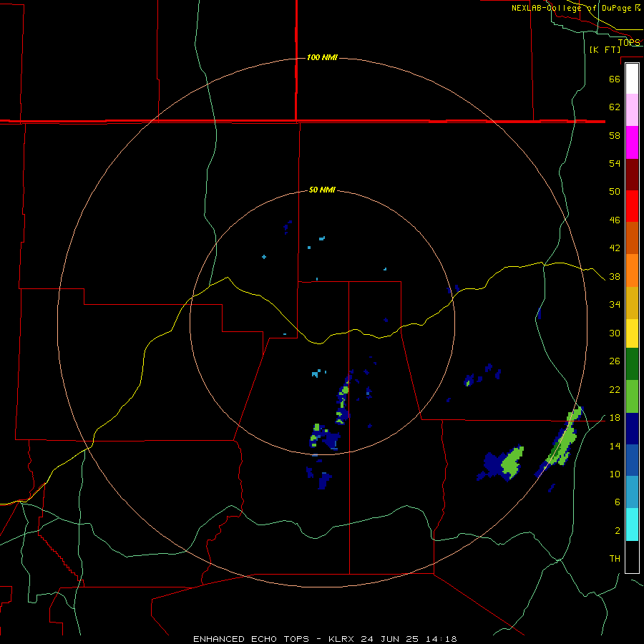Select the gold legend color band
Viewport: 644px width, 644px height.
(632, 303)
